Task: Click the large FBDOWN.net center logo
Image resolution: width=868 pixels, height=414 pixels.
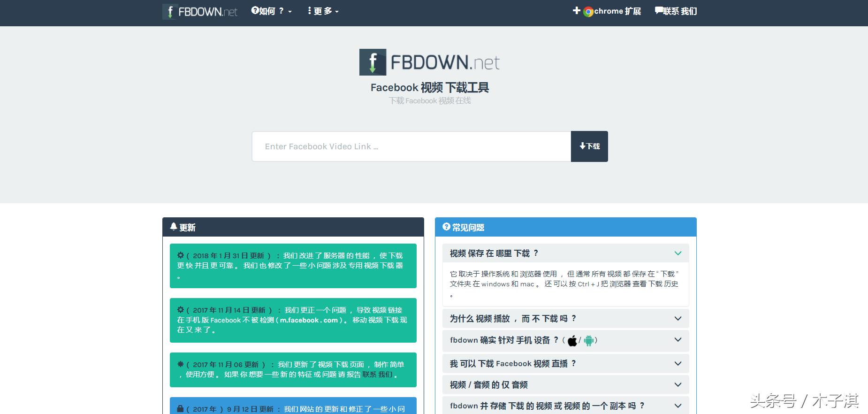Action: tap(429, 62)
